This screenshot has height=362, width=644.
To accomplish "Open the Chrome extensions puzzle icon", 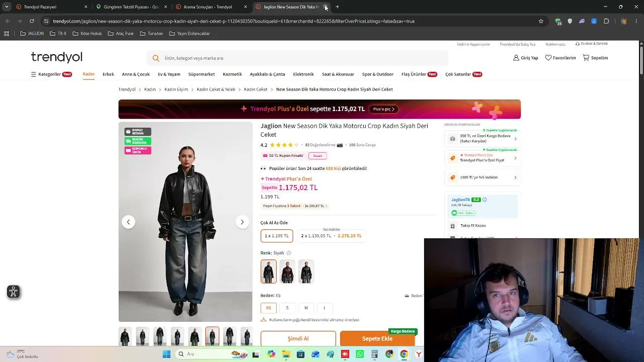I will (606, 21).
